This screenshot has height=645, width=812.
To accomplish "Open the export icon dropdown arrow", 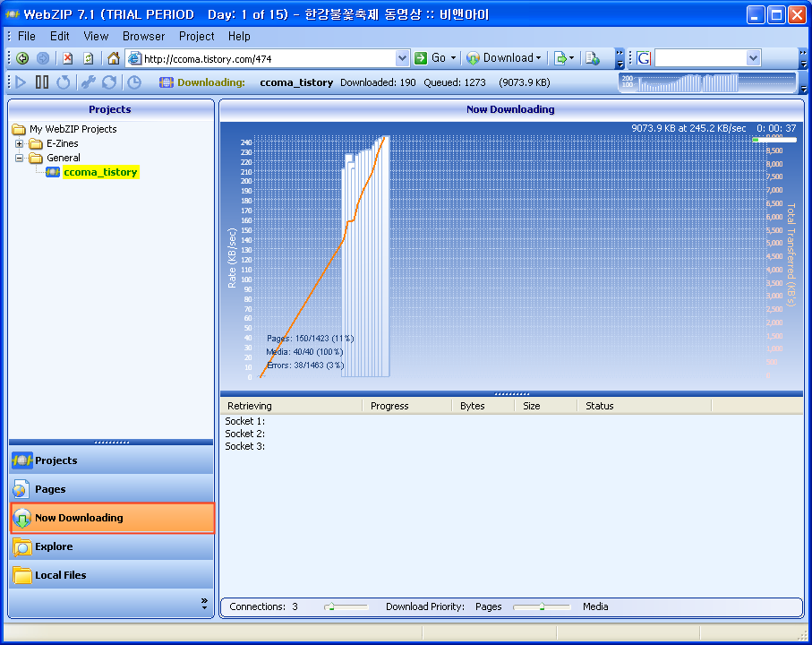I will click(571, 58).
